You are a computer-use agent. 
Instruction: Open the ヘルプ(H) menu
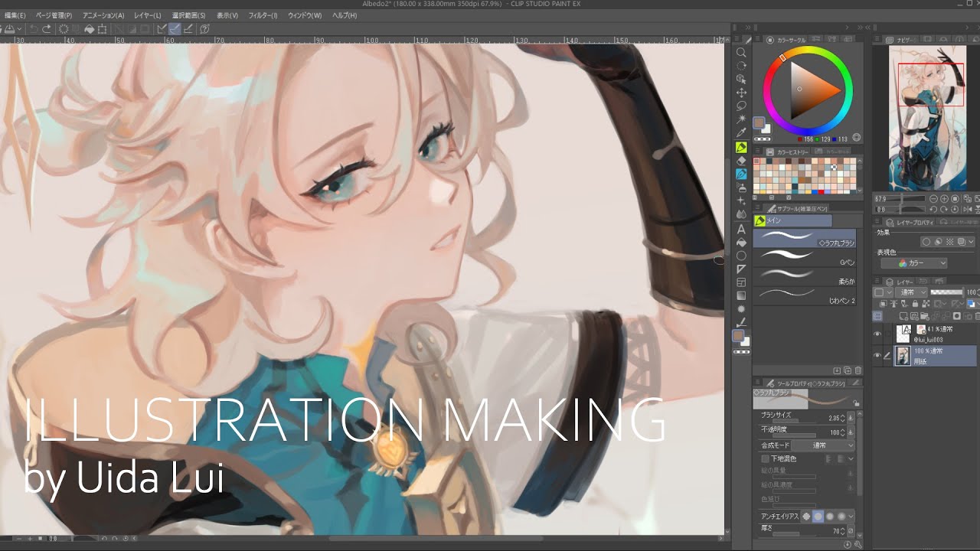click(x=345, y=15)
